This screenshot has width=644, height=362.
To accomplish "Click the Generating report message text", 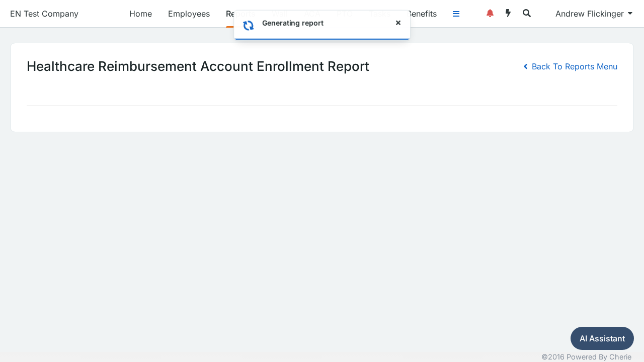I will 293,23.
